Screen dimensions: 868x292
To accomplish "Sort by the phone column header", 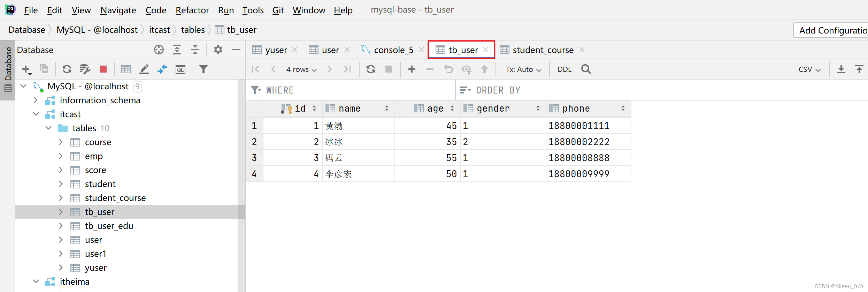I will [588, 108].
